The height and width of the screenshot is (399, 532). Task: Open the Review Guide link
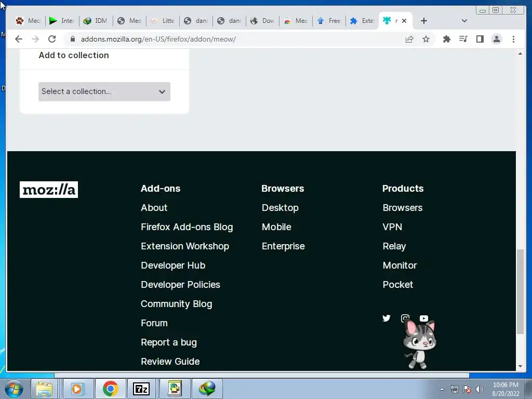coord(170,362)
